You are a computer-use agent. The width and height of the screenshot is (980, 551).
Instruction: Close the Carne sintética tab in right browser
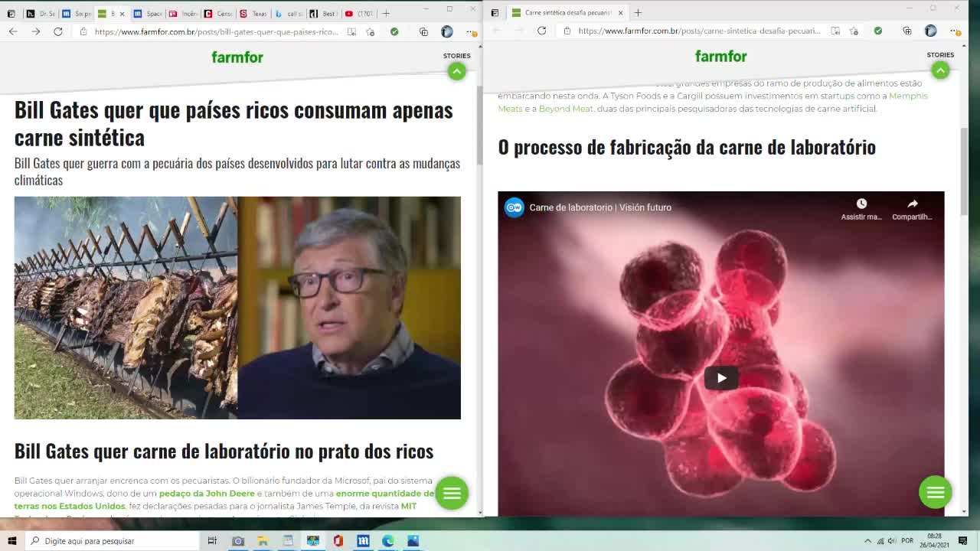(x=620, y=12)
